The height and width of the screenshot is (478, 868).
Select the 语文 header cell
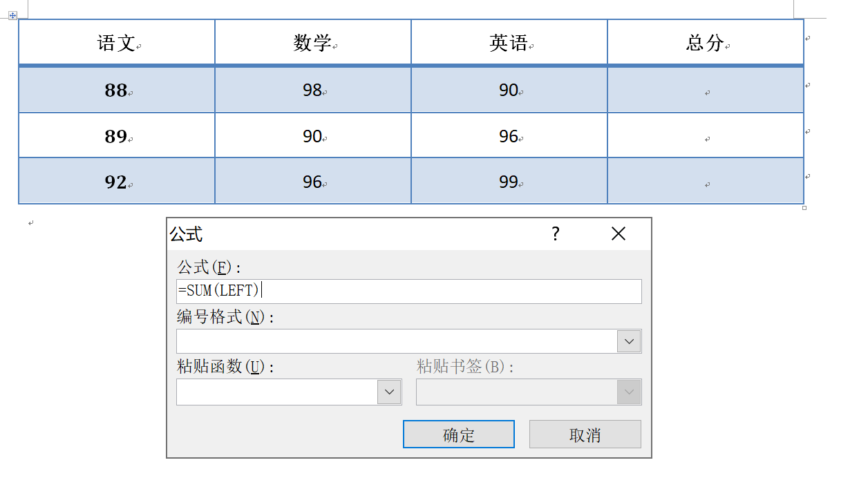tap(116, 43)
